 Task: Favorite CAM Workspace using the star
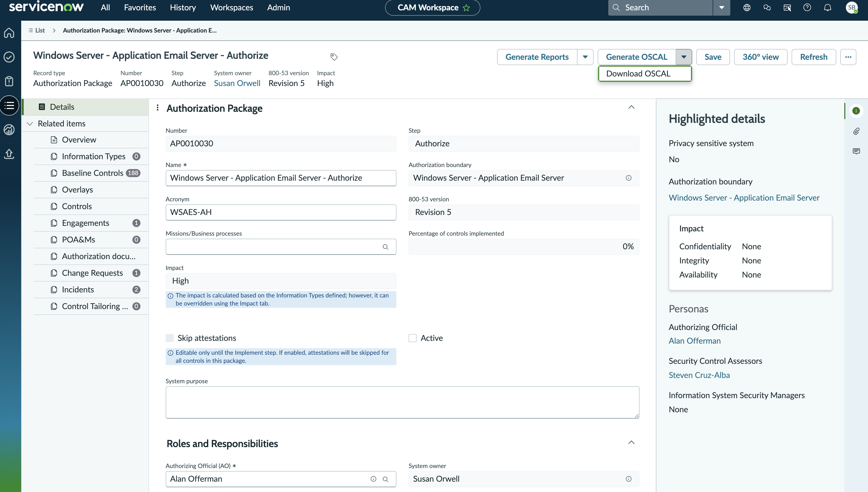(x=467, y=8)
